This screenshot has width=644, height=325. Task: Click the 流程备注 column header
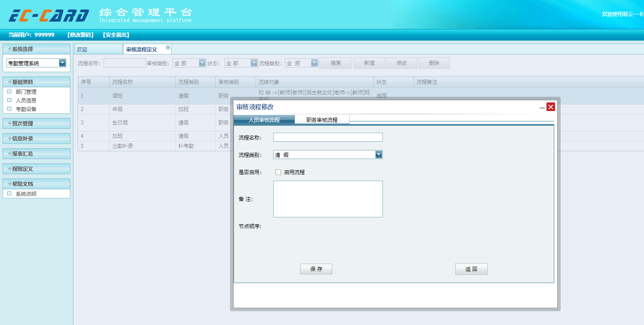pyautogui.click(x=529, y=82)
